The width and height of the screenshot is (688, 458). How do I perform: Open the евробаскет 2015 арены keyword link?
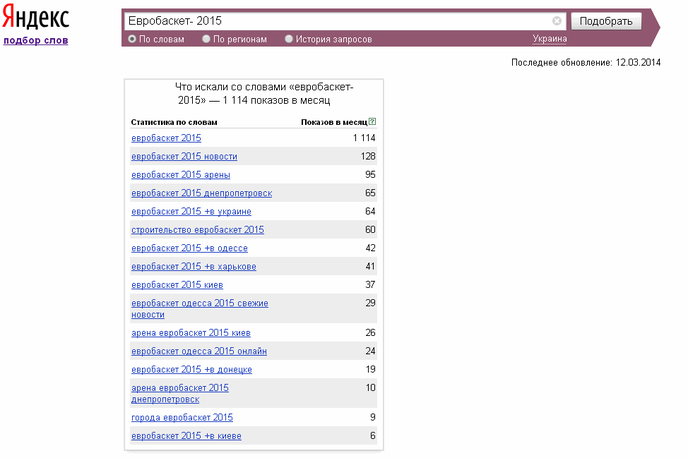click(180, 175)
